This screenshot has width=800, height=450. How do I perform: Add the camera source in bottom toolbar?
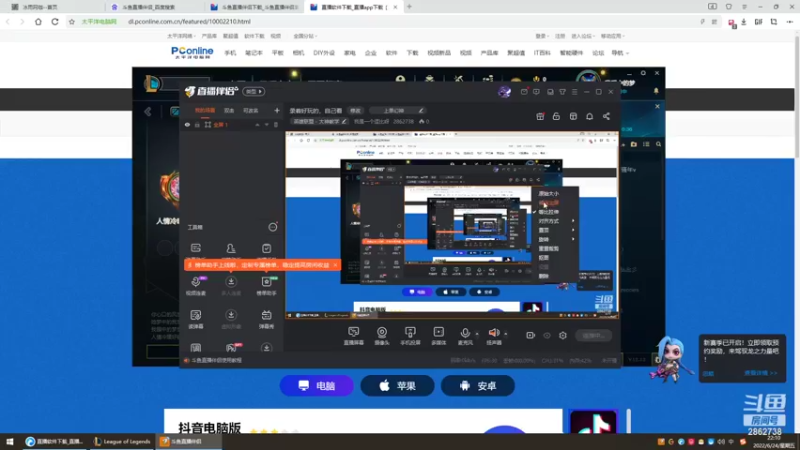[382, 335]
